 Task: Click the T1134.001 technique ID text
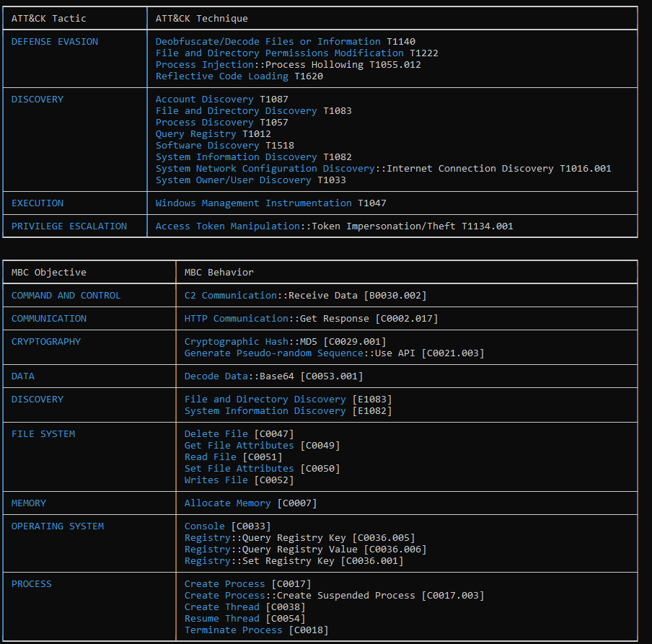488,226
